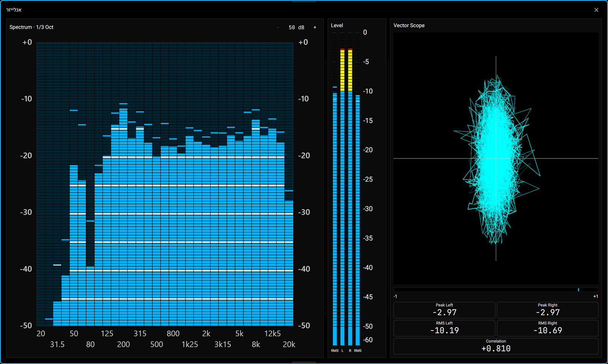
Task: Click the Vector Scope panel title
Action: (x=409, y=25)
